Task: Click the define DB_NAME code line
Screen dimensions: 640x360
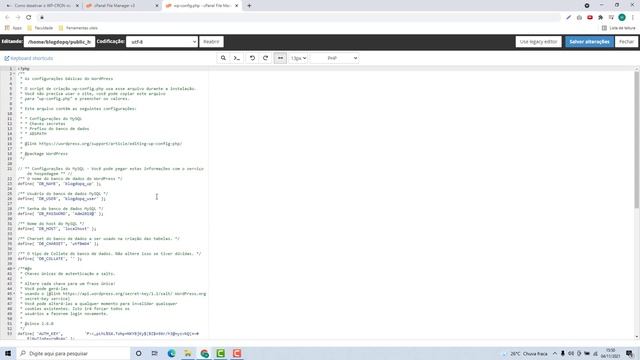Action: [x=59, y=184]
